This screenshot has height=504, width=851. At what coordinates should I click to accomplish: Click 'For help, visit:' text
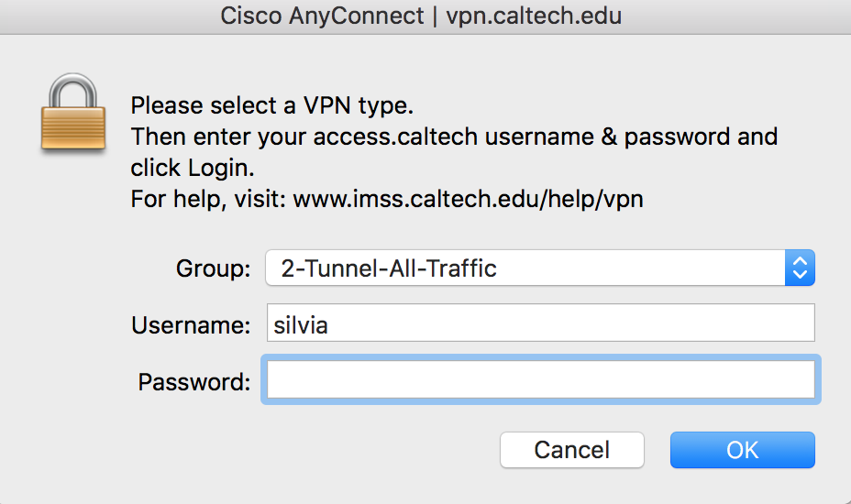(208, 199)
